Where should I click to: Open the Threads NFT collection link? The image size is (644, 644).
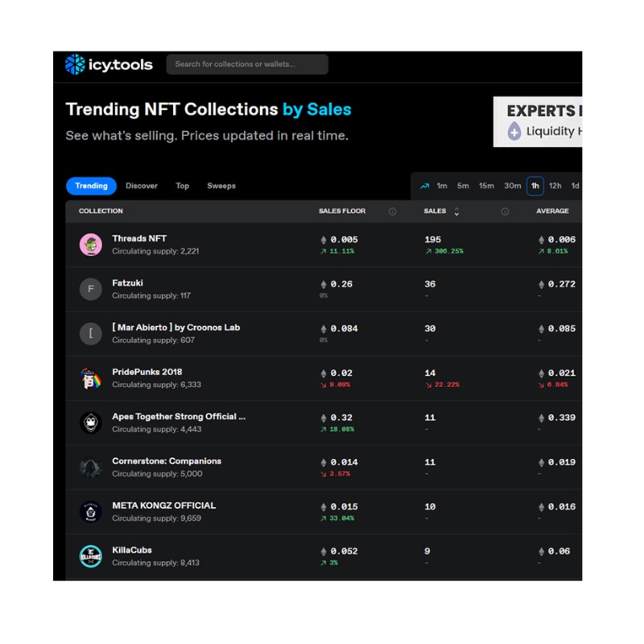pos(139,238)
